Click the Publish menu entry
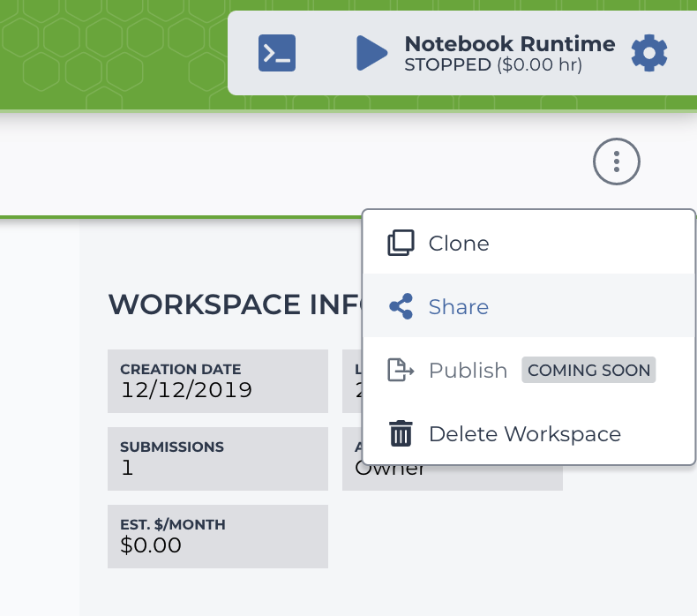697x616 pixels. tap(529, 370)
